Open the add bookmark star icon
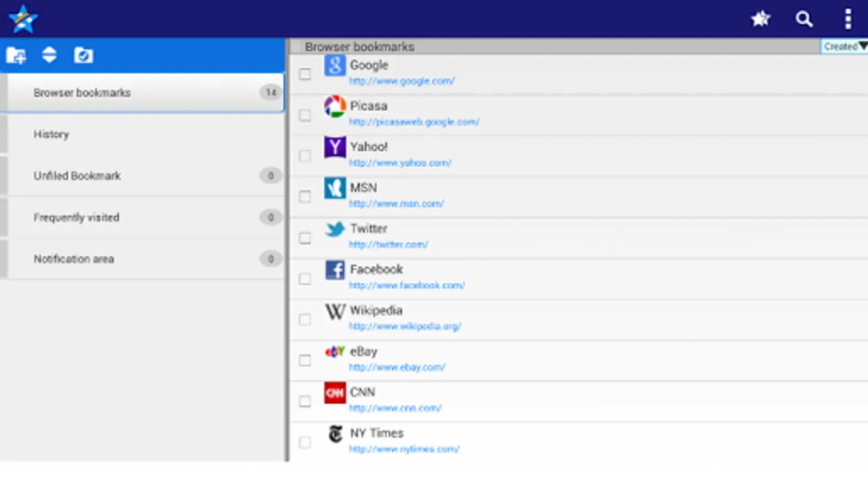The width and height of the screenshot is (868, 495). [761, 19]
